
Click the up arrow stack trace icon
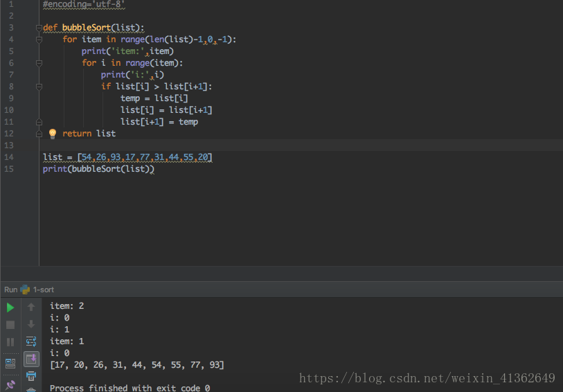click(31, 307)
